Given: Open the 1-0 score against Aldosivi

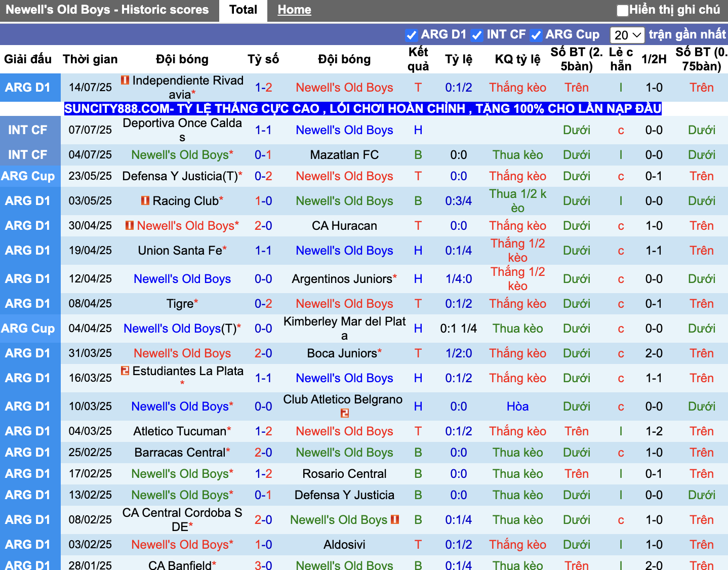Looking at the screenshot, I should [263, 545].
